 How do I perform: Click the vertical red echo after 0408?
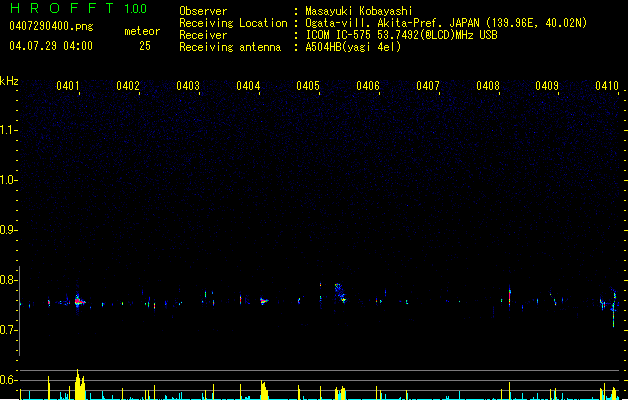pyautogui.click(x=509, y=298)
